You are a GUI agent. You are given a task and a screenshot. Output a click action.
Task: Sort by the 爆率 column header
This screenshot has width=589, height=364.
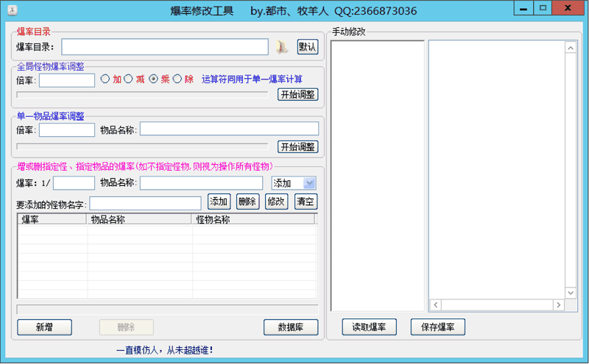[52, 219]
